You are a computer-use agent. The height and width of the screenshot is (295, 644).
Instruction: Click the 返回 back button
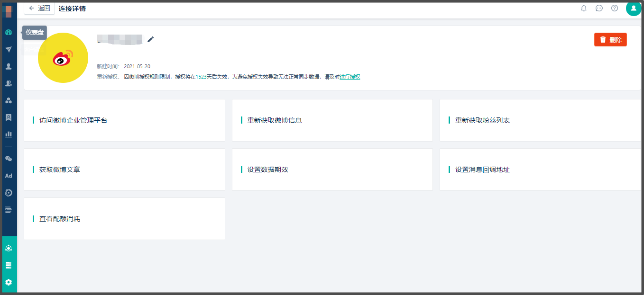[x=39, y=8]
